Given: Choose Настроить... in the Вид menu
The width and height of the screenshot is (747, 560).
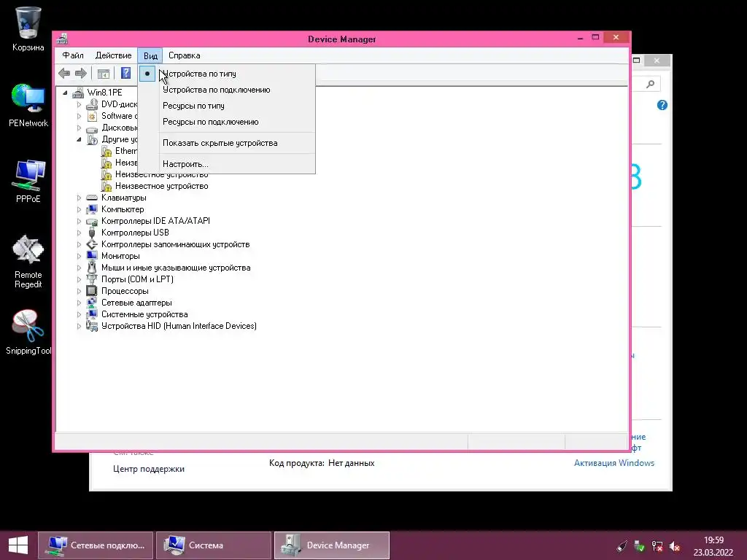Looking at the screenshot, I should point(228,164).
